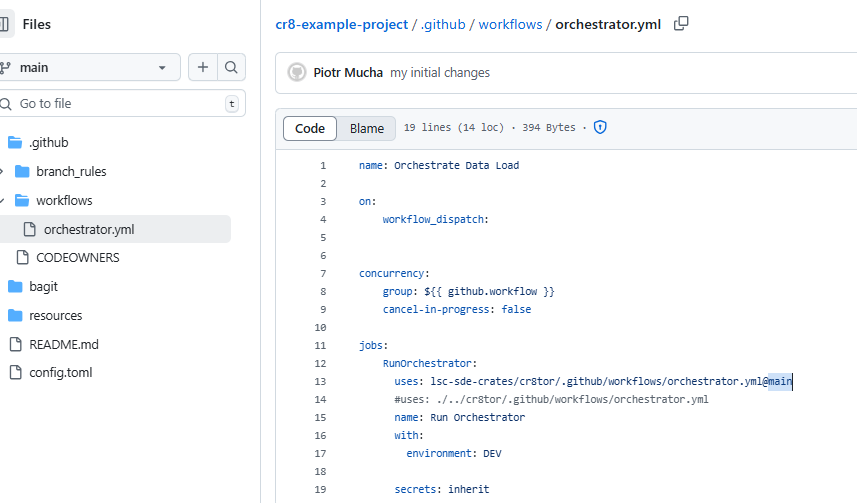Click the config.toml file icon

16,372
